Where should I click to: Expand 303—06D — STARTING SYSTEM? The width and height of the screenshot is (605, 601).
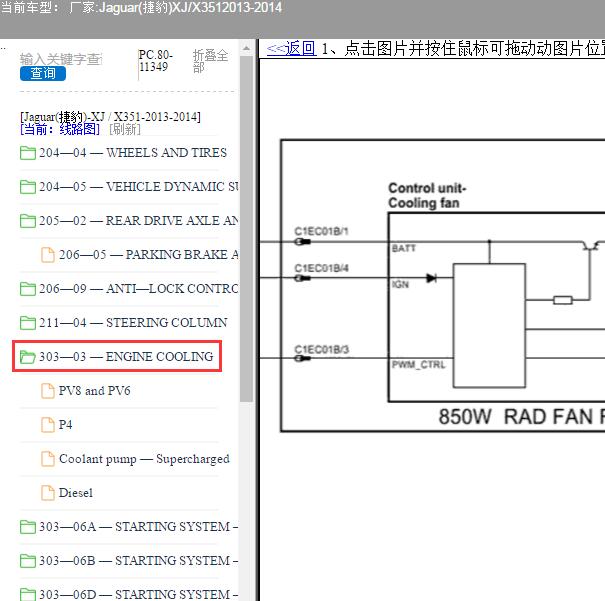click(139, 594)
